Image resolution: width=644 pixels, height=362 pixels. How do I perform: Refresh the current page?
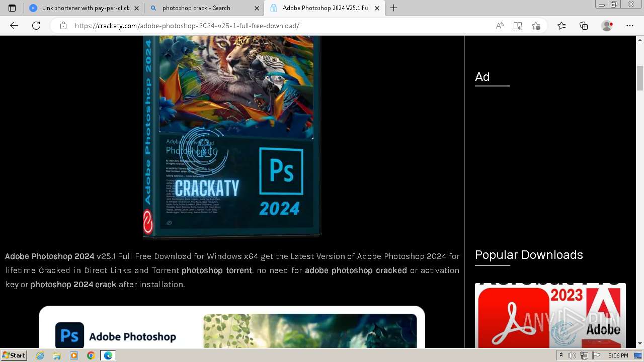(36, 26)
